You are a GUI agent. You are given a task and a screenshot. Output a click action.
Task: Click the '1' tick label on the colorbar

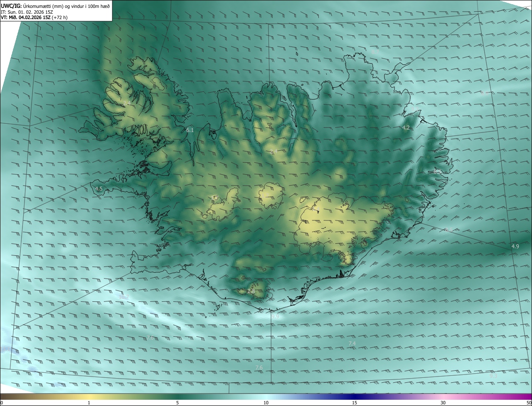pyautogui.click(x=89, y=403)
